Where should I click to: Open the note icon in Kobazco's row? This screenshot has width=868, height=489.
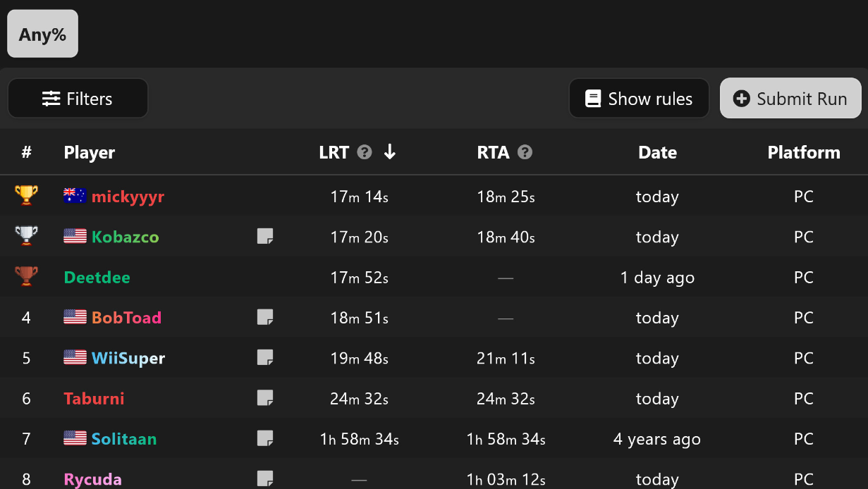point(265,237)
